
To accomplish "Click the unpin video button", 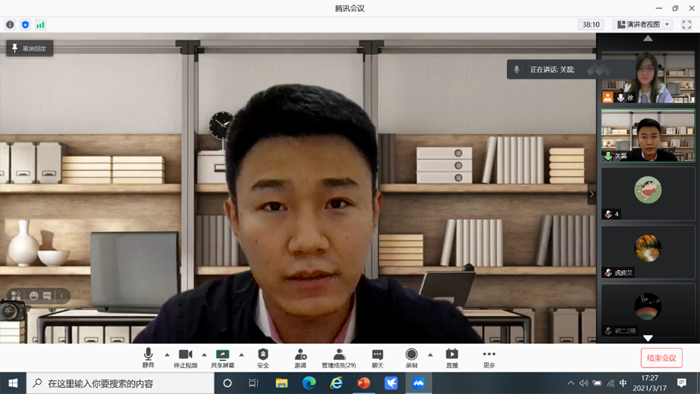I will point(30,48).
